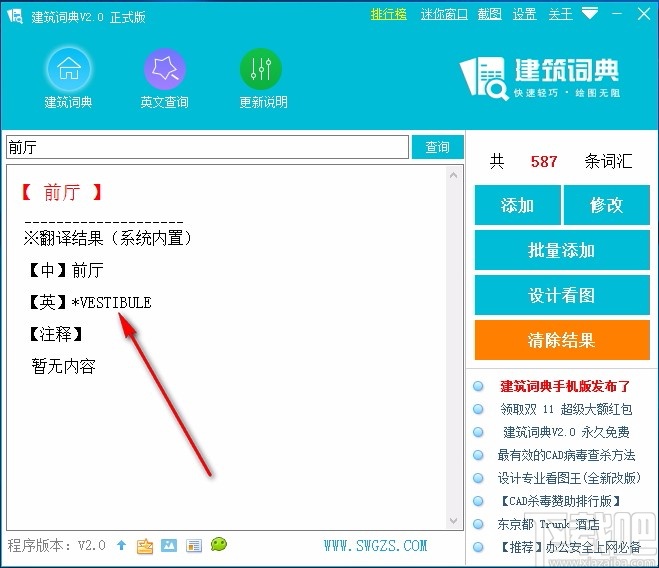The height and width of the screenshot is (568, 659).
Task: Open the 最有效的CAD病毒查杀方法 link
Action: tap(566, 455)
